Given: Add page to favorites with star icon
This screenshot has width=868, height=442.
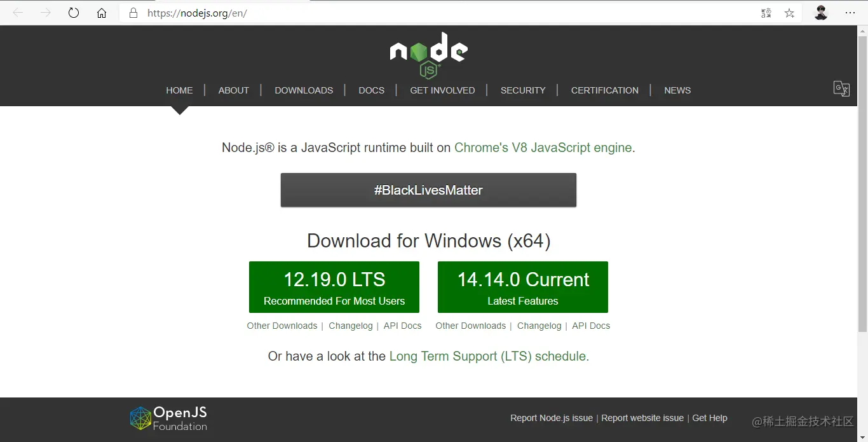Looking at the screenshot, I should 789,13.
